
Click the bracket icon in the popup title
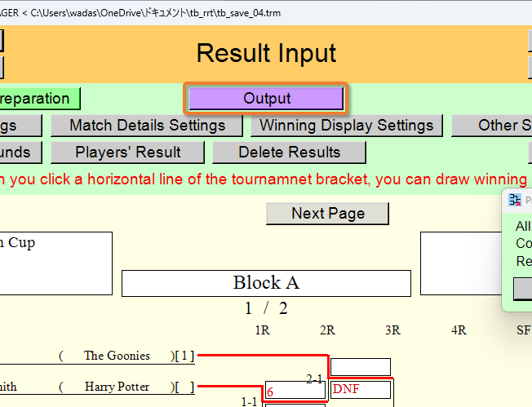tap(515, 200)
